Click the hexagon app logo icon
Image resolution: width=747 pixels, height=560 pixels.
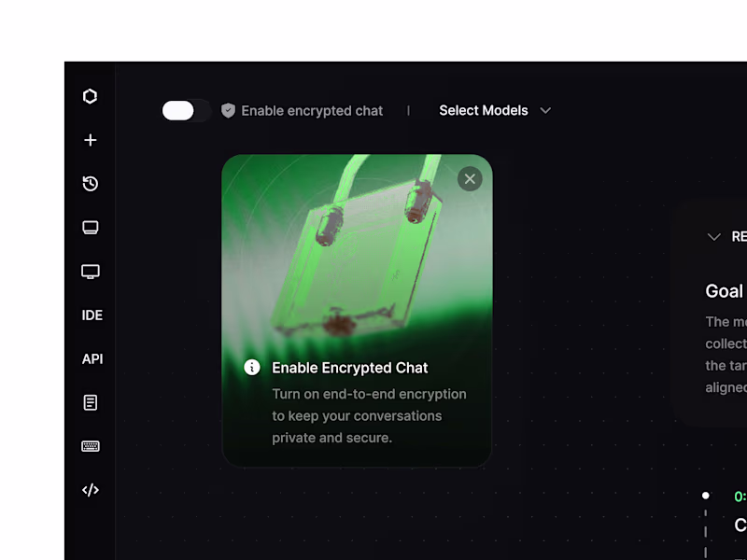(90, 96)
